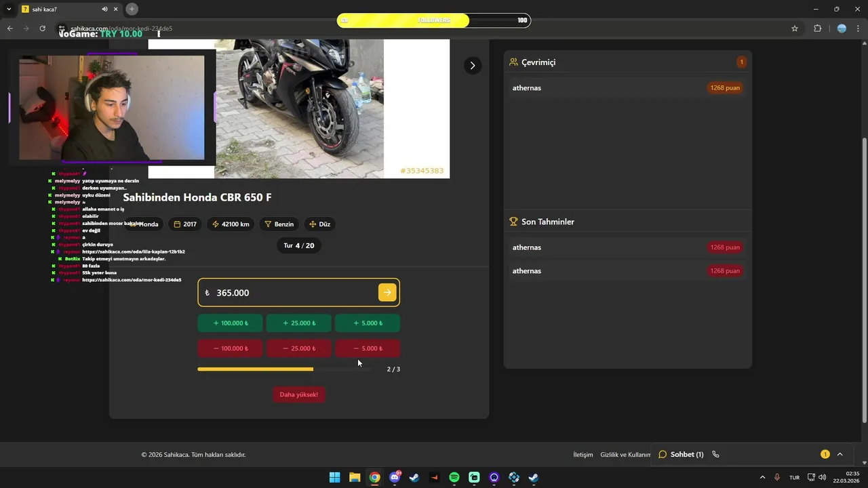The image size is (868, 488).
Task: Expand the chat bar with the up chevron
Action: click(x=840, y=454)
